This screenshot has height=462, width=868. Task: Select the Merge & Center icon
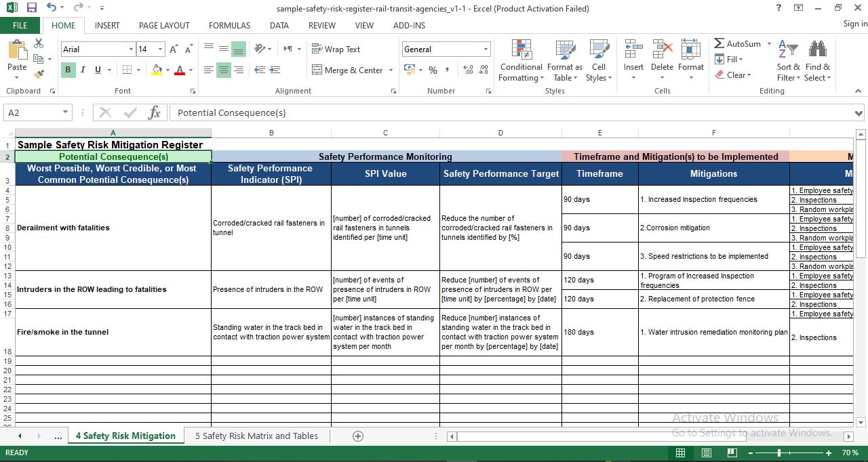(347, 70)
